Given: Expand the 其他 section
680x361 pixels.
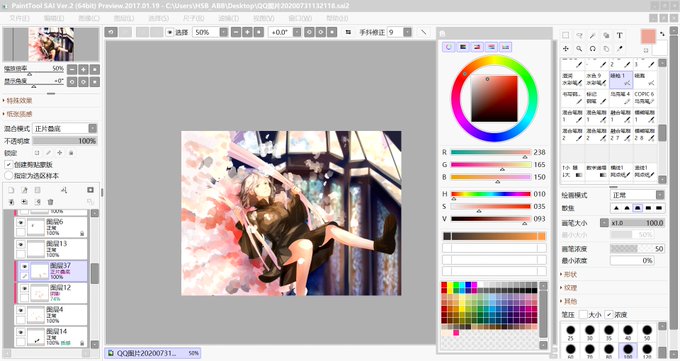Looking at the screenshot, I should (569, 301).
